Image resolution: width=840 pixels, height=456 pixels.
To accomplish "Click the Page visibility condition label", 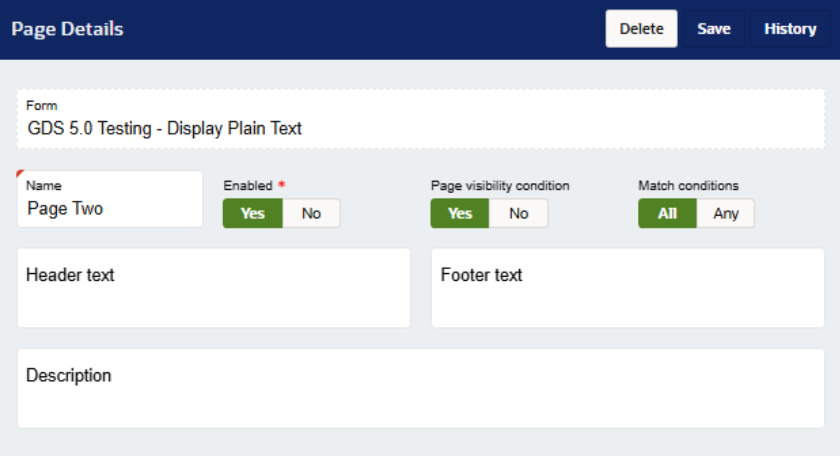I will [x=500, y=185].
